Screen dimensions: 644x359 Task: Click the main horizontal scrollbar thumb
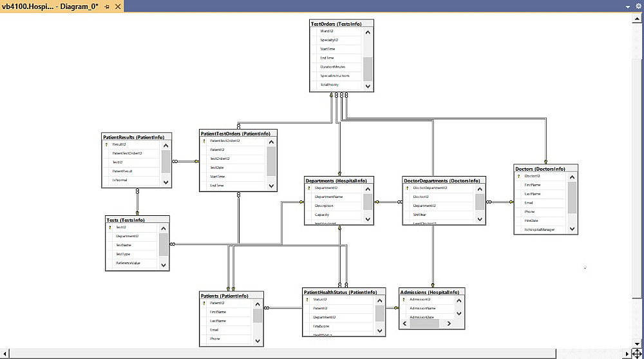click(x=283, y=354)
